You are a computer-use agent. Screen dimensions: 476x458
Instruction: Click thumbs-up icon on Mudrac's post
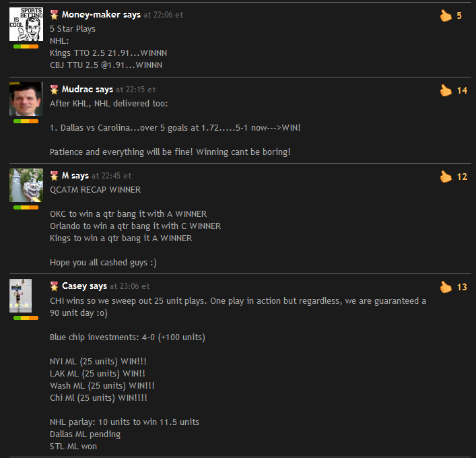click(x=446, y=90)
